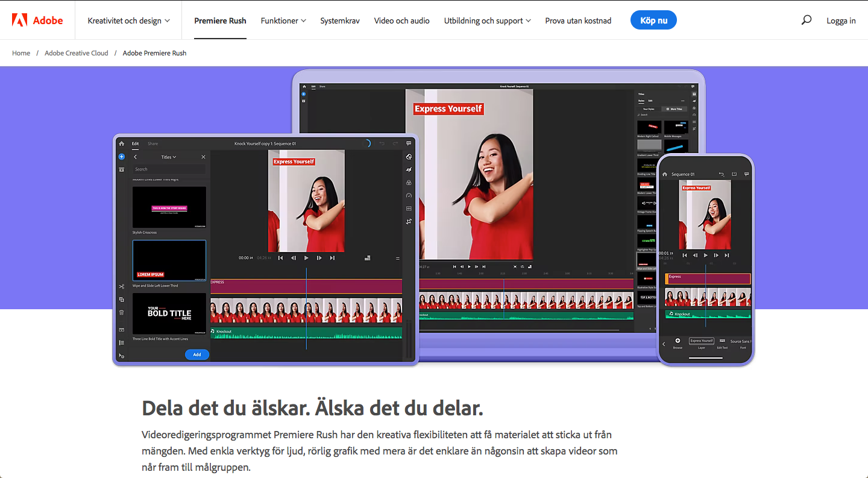Viewport: 868px width, 478px height.
Task: Open the comment bubble icon on tablet
Action: coord(409,143)
